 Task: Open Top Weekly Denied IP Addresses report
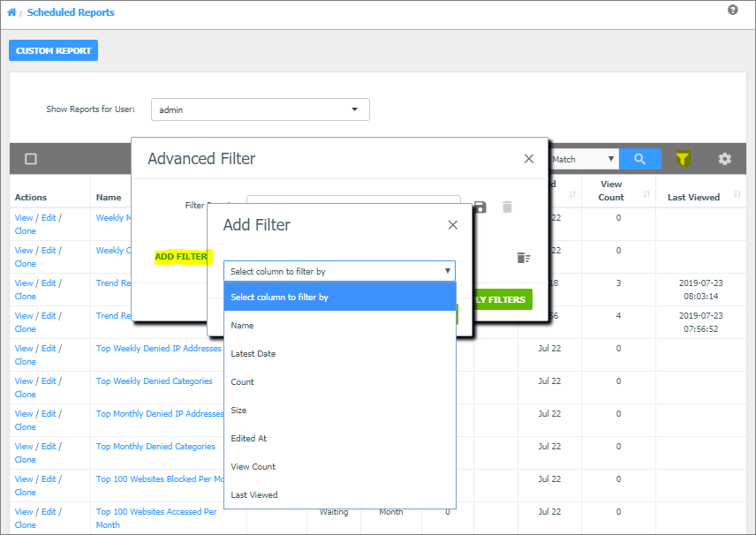coord(159,348)
